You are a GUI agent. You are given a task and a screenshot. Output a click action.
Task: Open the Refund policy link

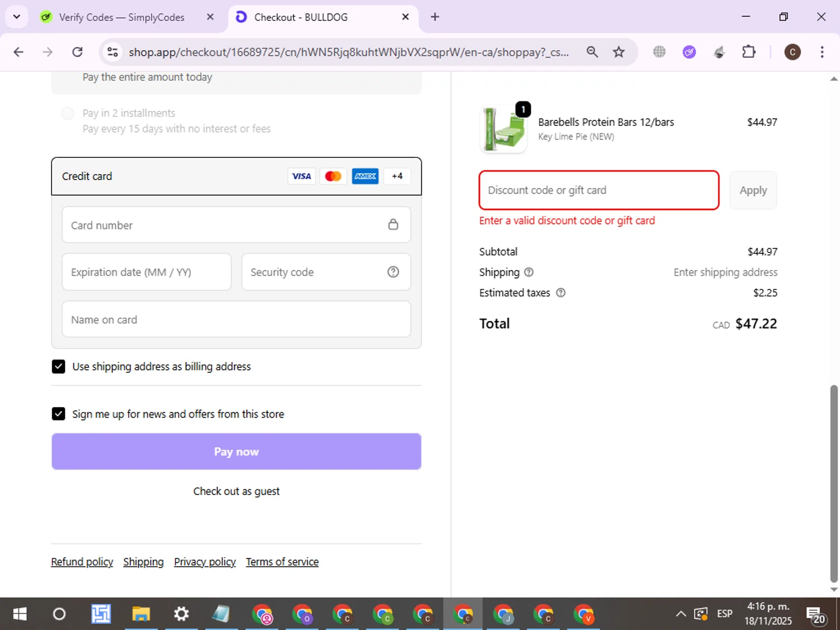82,562
